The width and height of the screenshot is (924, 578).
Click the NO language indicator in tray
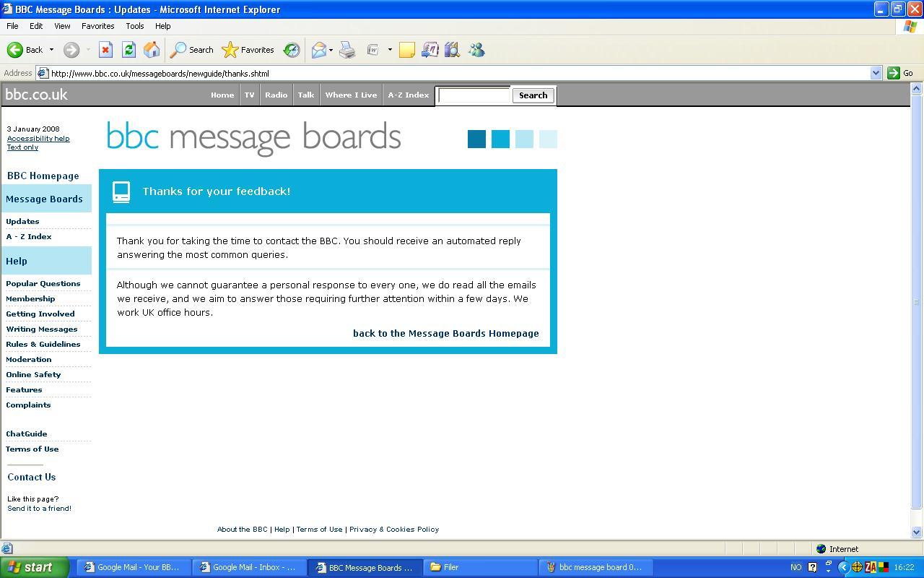(x=796, y=567)
